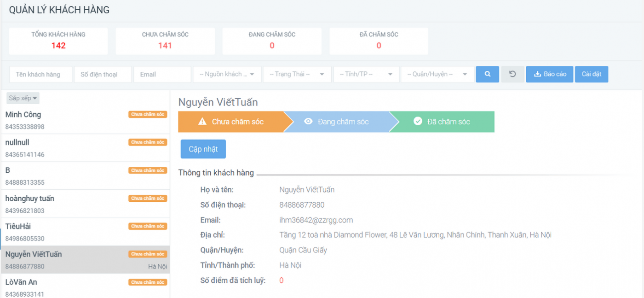Click the magnifier search button
The width and height of the screenshot is (644, 298).
coord(487,74)
